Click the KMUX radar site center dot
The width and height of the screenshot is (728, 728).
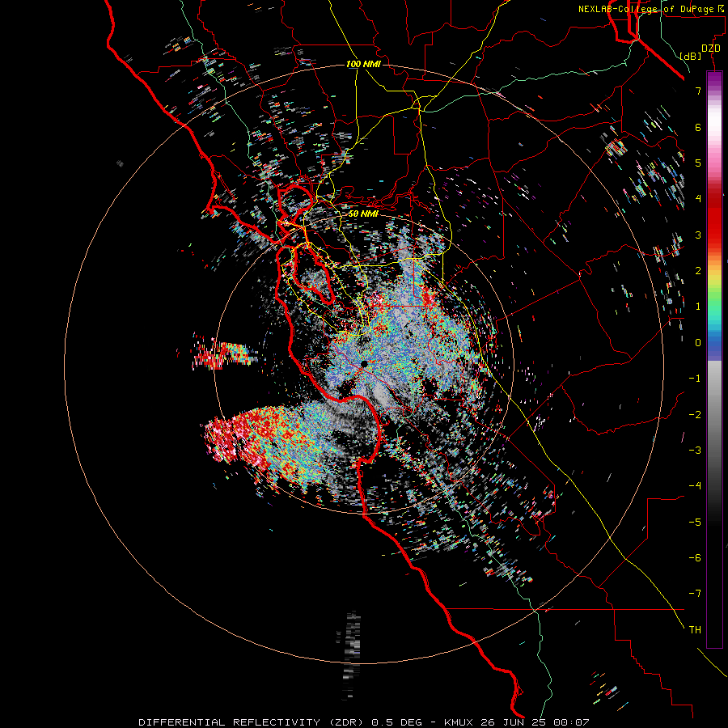pos(364,364)
